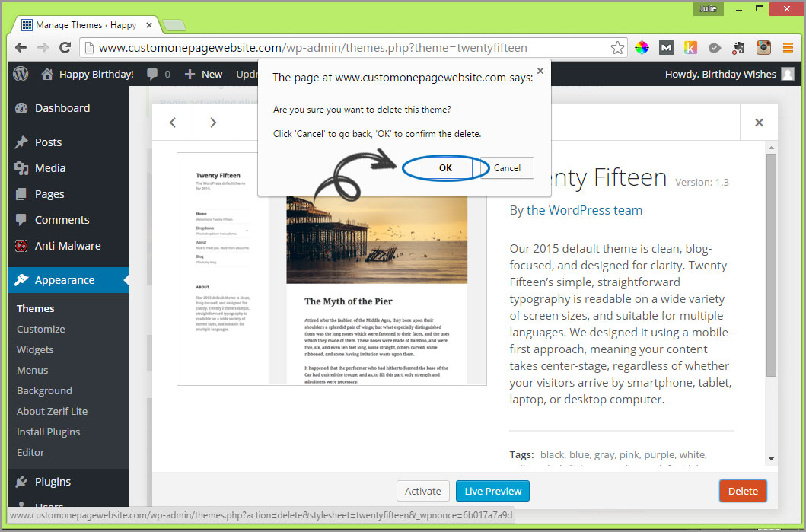
Task: Open Install Plugins page
Action: click(x=48, y=432)
